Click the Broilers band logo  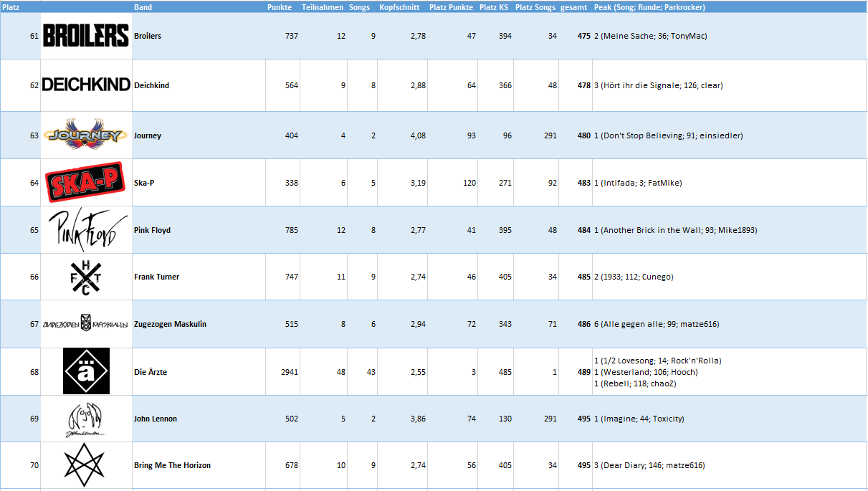point(86,35)
